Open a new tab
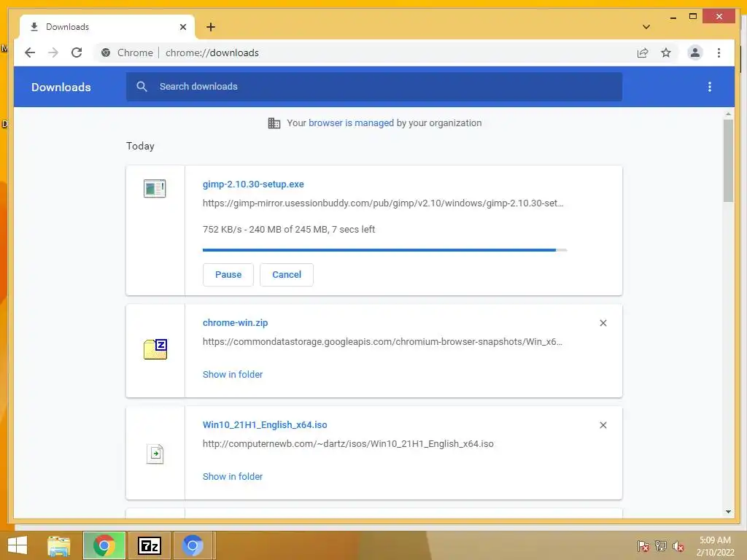 tap(211, 27)
